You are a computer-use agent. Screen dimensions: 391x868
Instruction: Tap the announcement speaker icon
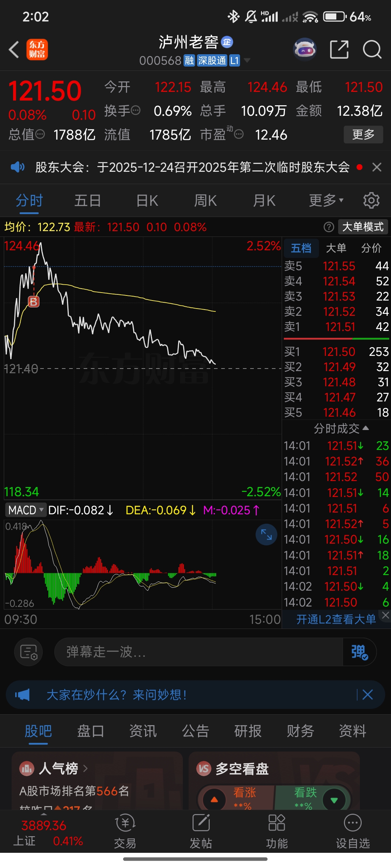point(17,167)
